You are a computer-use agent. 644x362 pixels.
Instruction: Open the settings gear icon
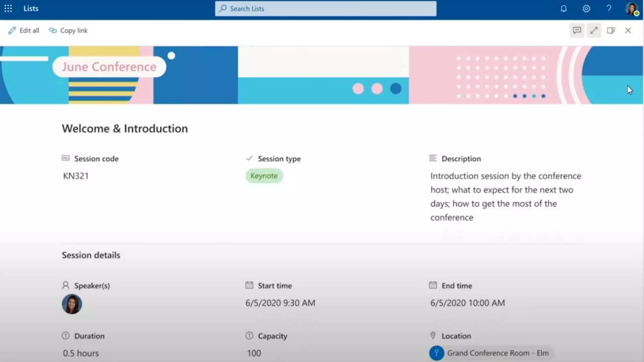click(586, 8)
